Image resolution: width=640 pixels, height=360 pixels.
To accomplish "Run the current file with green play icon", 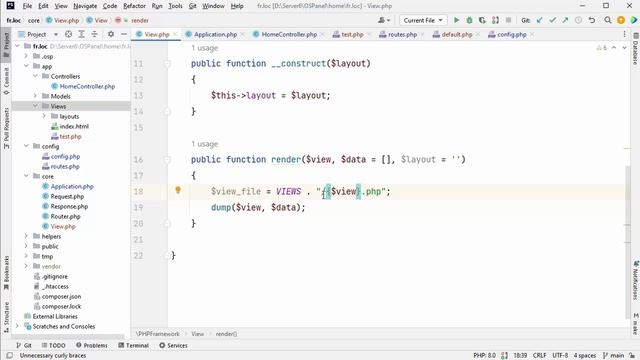I will pos(456,20).
